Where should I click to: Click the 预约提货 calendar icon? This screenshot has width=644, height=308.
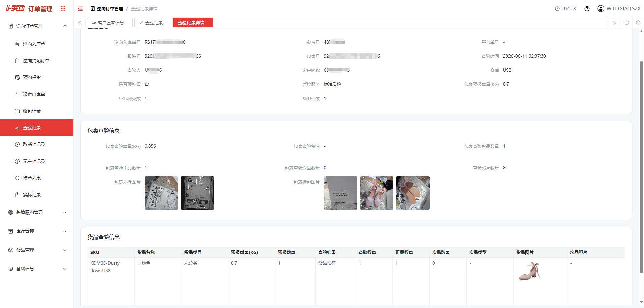click(x=17, y=77)
